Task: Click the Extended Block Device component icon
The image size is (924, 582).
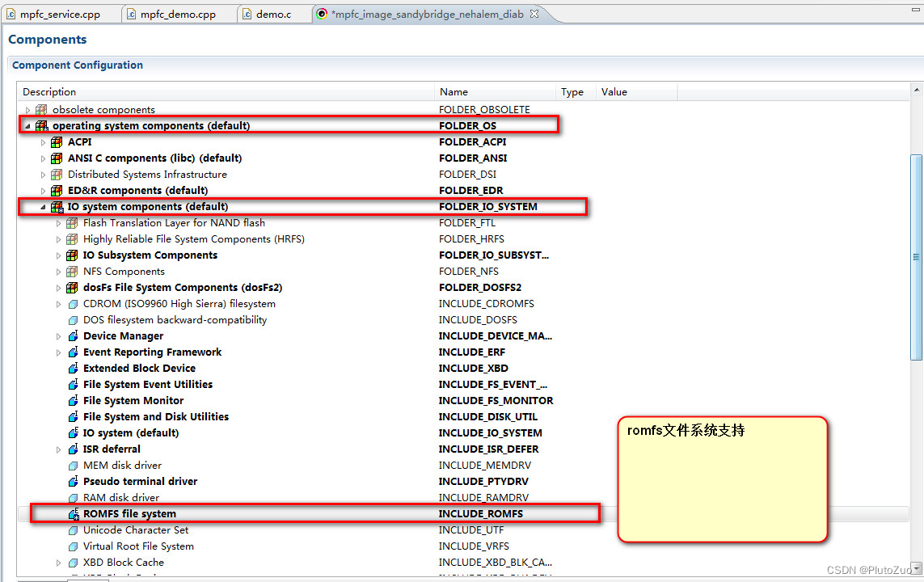Action: click(x=72, y=368)
